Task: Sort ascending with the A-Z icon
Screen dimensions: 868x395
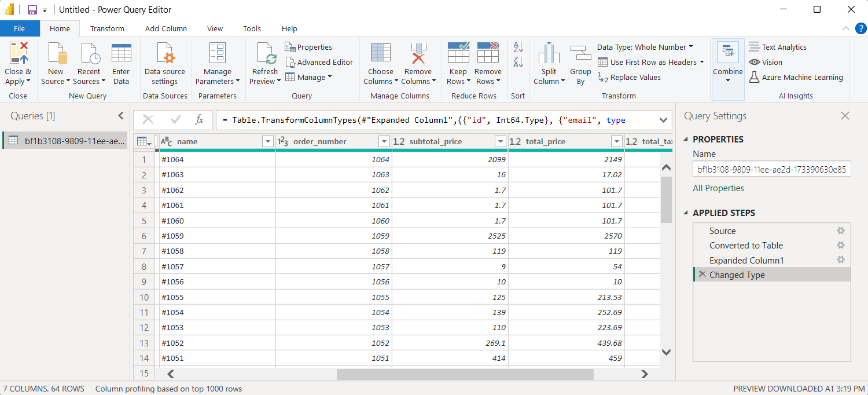Action: point(518,47)
